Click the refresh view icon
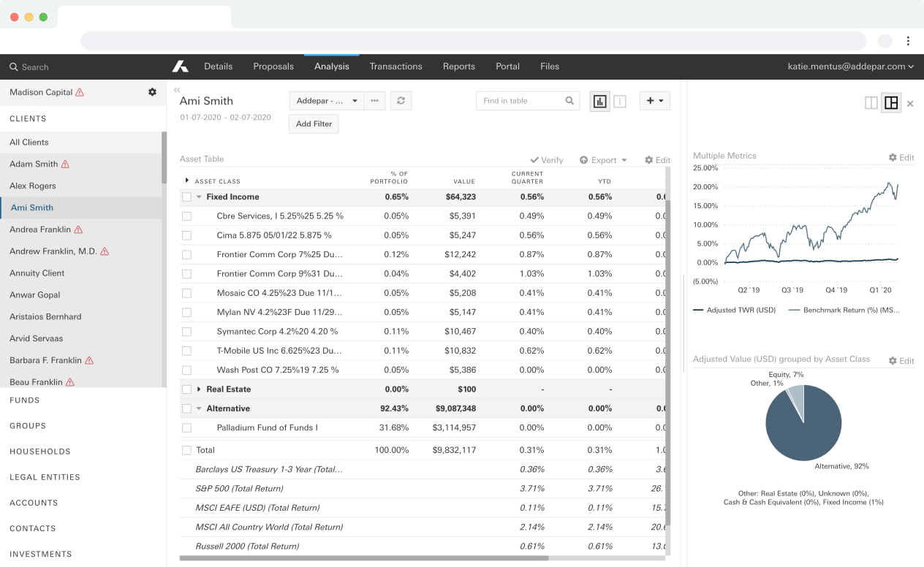 tap(401, 101)
